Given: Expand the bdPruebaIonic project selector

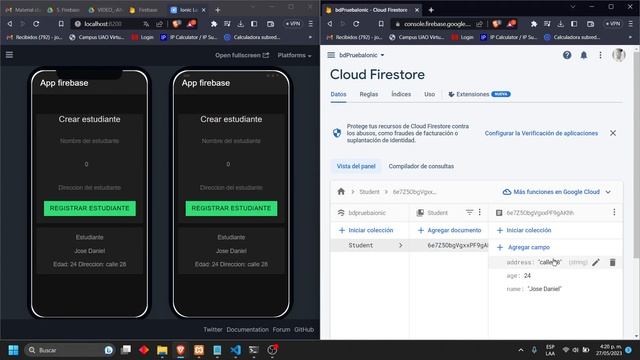Looking at the screenshot, I should [x=362, y=55].
